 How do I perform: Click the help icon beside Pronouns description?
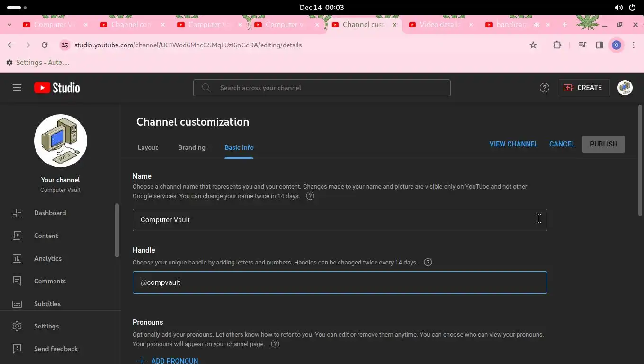point(275,344)
